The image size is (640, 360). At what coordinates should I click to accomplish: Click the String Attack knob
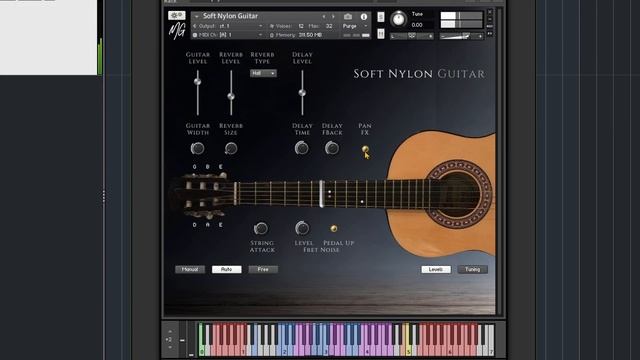click(x=261, y=228)
